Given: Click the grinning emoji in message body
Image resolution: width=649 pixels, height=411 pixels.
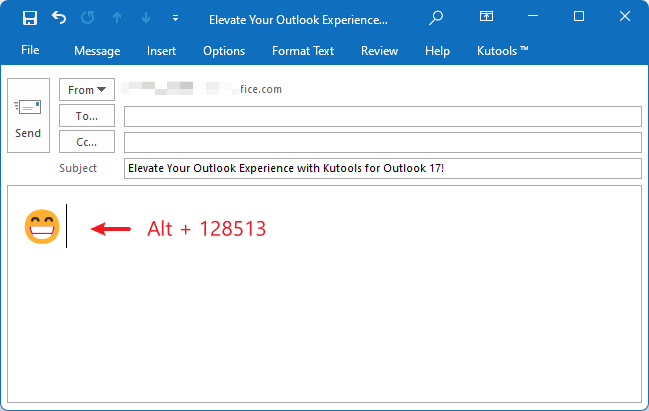Looking at the screenshot, I should coord(42,229).
